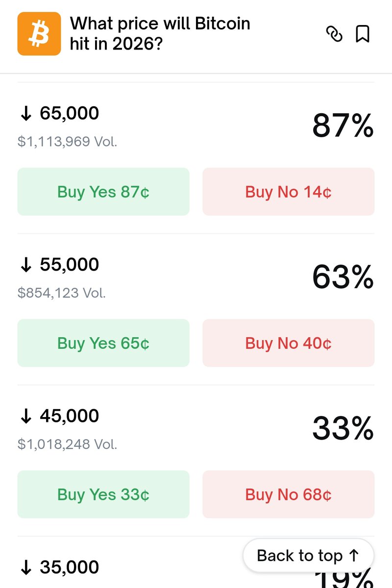This screenshot has height=588, width=392.
Task: Click down arrow beside 45,000
Action: click(x=25, y=416)
